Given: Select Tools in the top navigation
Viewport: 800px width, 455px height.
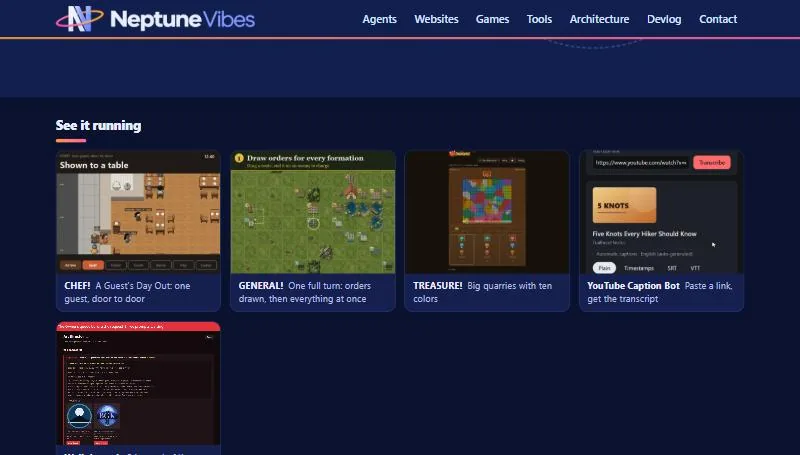Looking at the screenshot, I should (539, 19).
